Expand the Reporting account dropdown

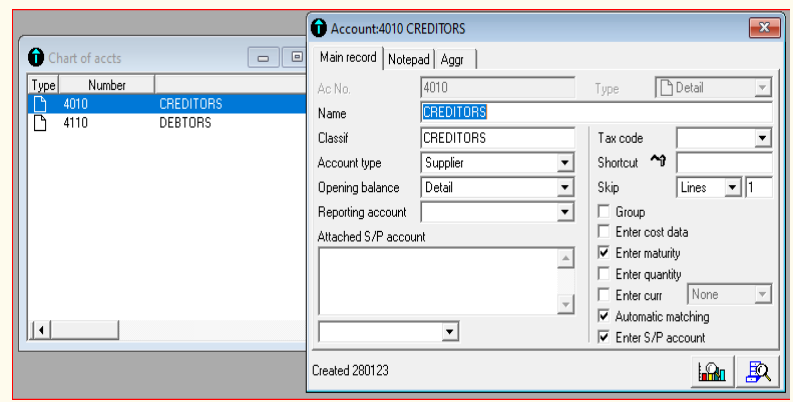565,212
